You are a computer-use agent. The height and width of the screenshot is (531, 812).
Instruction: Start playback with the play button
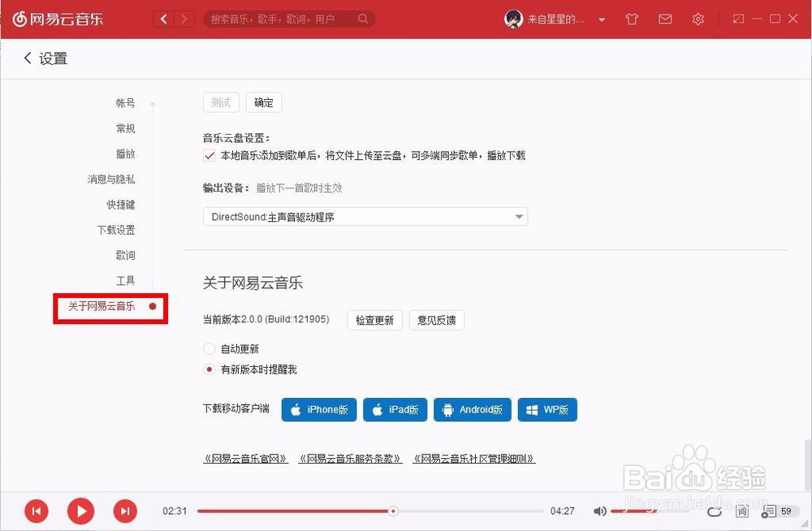pyautogui.click(x=80, y=512)
